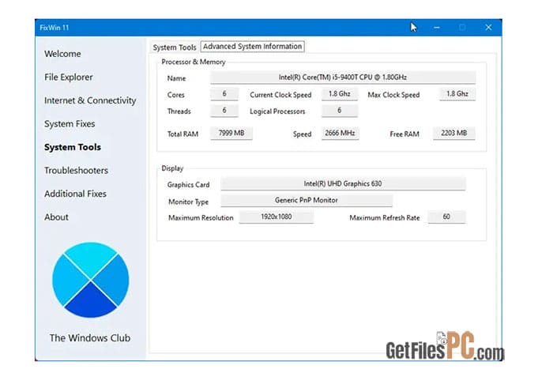The image size is (553, 392).
Task: Click the Logical Processors value
Action: point(339,111)
